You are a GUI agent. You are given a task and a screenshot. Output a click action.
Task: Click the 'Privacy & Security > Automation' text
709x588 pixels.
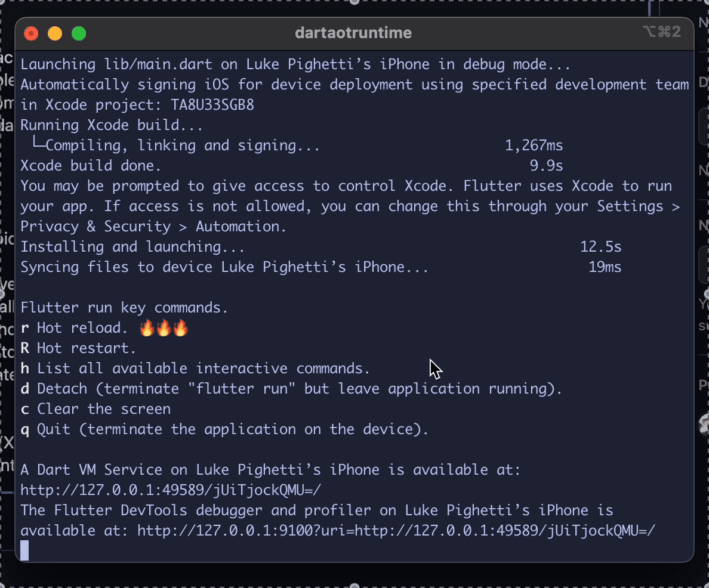coord(153,227)
